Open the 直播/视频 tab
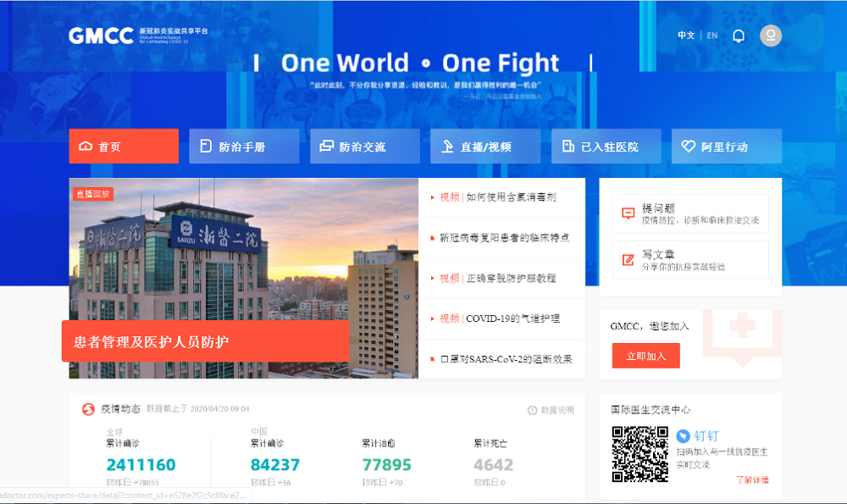 click(x=485, y=146)
